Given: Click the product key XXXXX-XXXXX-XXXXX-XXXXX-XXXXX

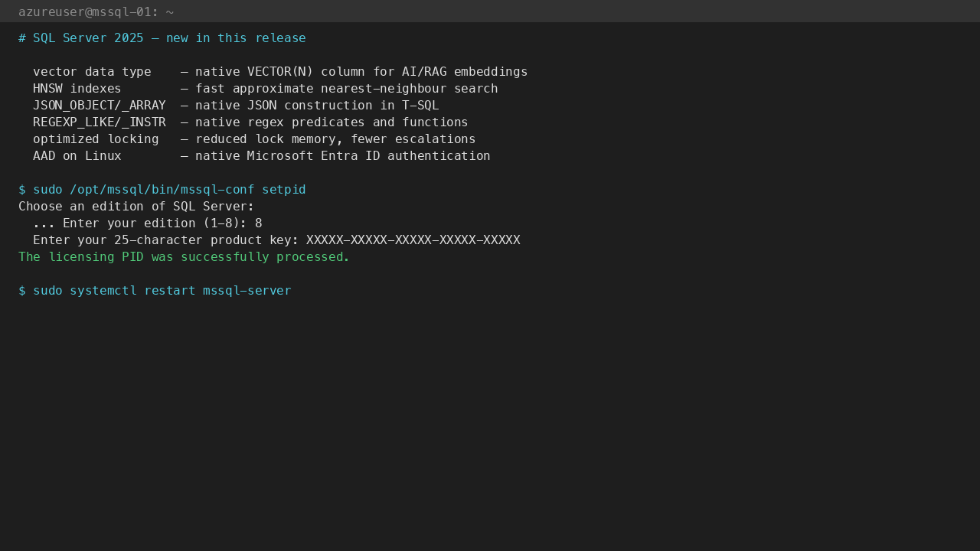Looking at the screenshot, I should 413,240.
